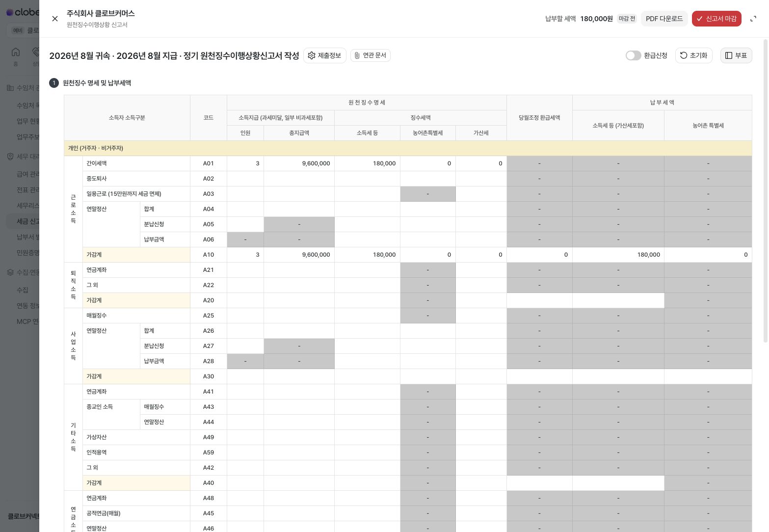
Task: Click the expand-to-fullscreen arrows icon
Action: 753,19
